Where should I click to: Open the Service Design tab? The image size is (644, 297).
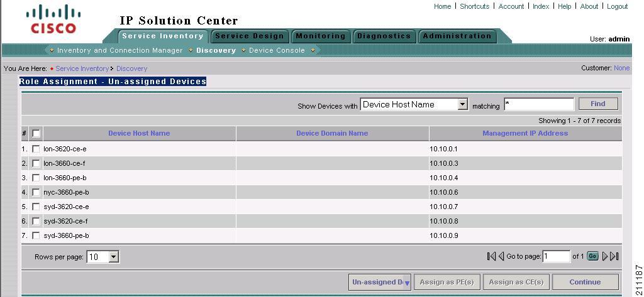tap(250, 36)
